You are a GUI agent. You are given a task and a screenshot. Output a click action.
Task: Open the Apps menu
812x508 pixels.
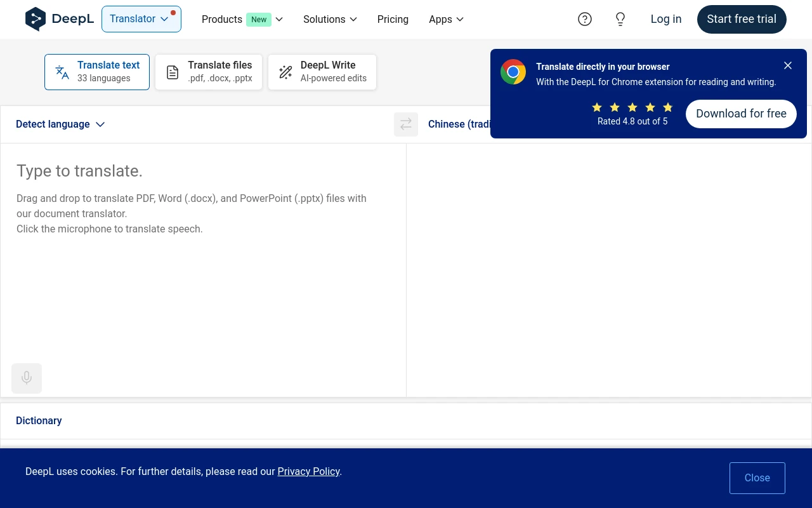[x=446, y=19]
